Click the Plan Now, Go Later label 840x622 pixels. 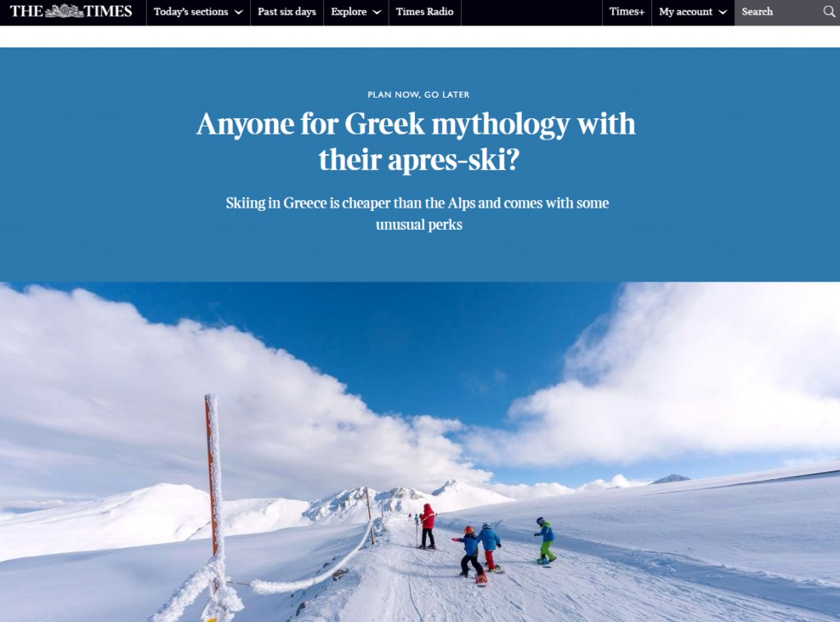coord(418,95)
